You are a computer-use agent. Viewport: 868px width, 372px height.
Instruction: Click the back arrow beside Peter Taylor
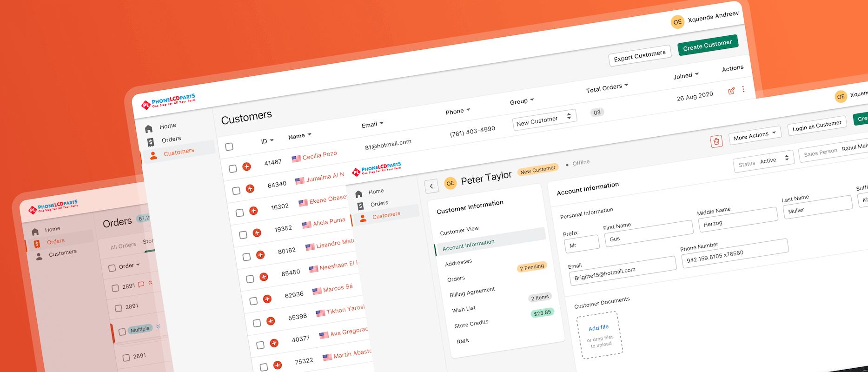tap(431, 186)
